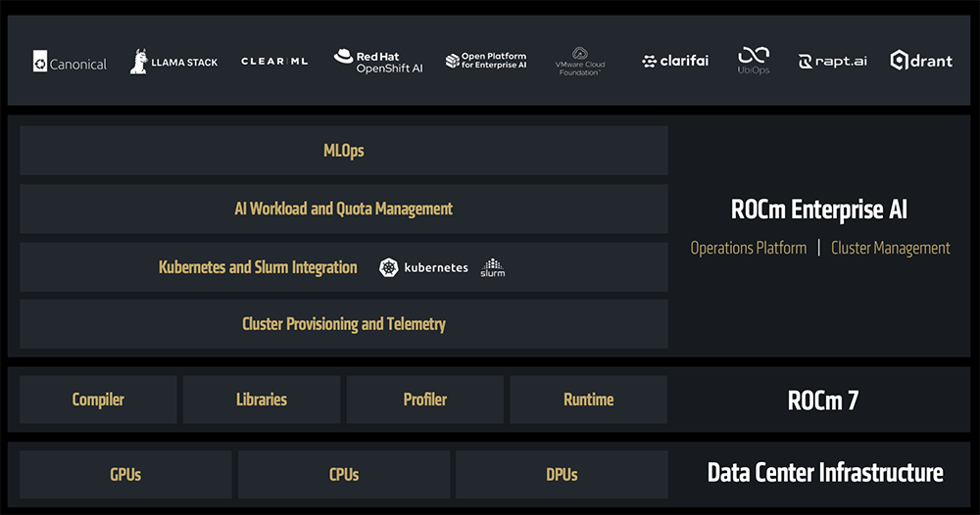
Task: Click the Llama Stack logo
Action: 173,62
